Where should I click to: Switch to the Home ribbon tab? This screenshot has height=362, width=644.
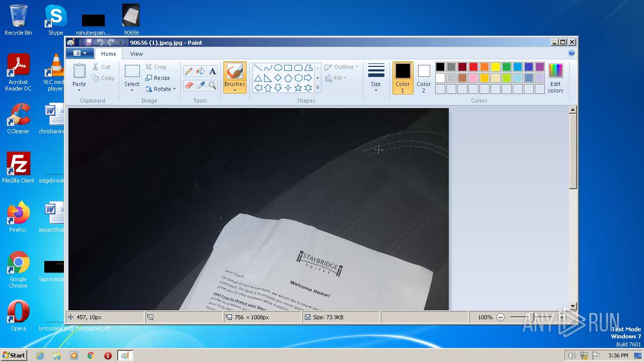(x=108, y=54)
